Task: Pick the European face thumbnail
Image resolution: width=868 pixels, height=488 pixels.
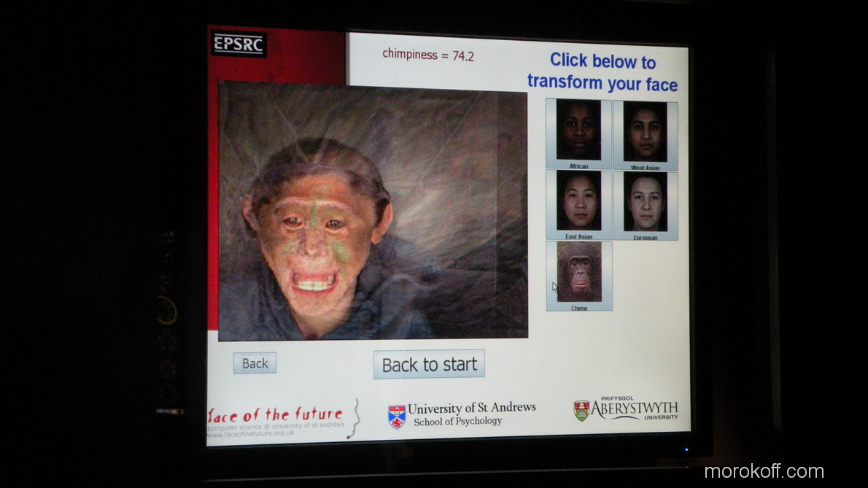Action: 645,202
